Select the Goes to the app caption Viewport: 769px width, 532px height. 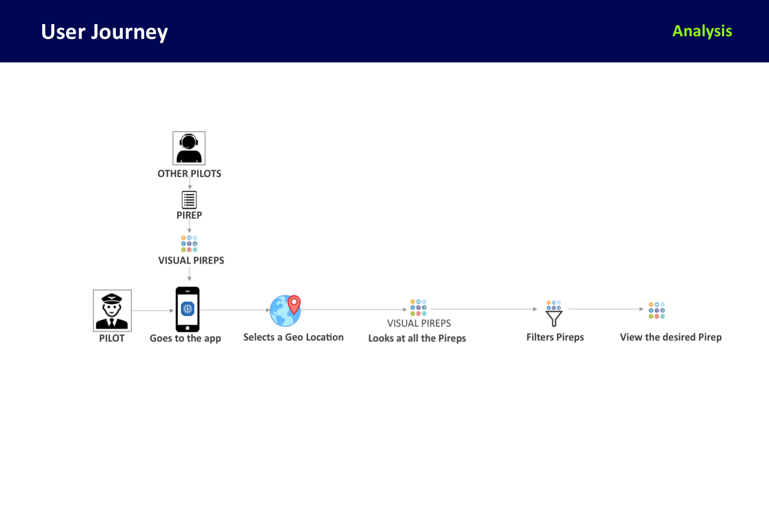click(185, 338)
